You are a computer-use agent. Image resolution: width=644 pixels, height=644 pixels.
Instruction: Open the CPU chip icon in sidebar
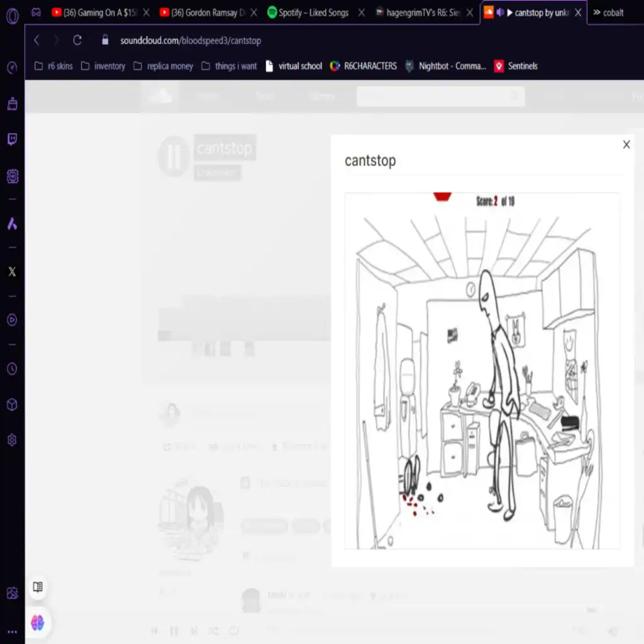(x=13, y=176)
